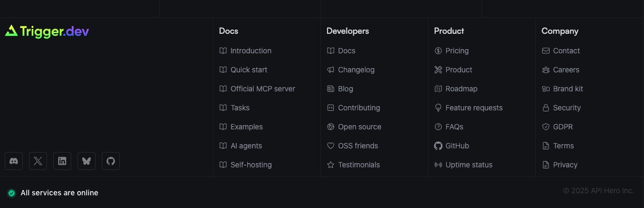Click the Product column heading
The image size is (644, 208).
point(449,31)
